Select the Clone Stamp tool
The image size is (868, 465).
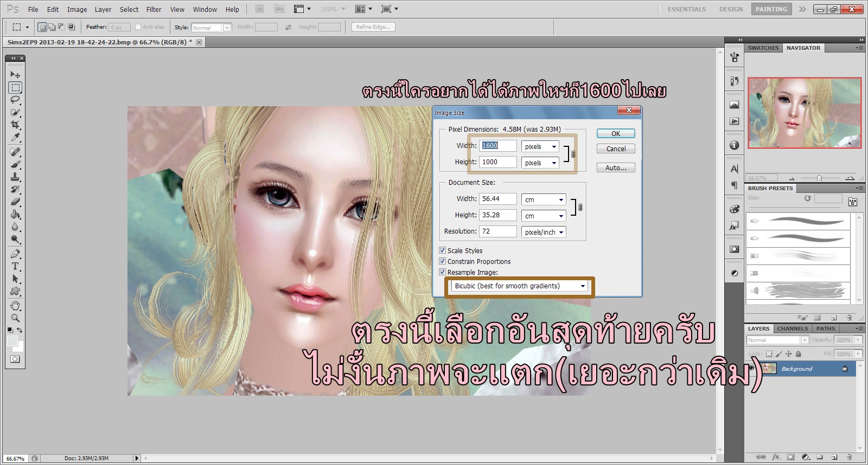[15, 177]
